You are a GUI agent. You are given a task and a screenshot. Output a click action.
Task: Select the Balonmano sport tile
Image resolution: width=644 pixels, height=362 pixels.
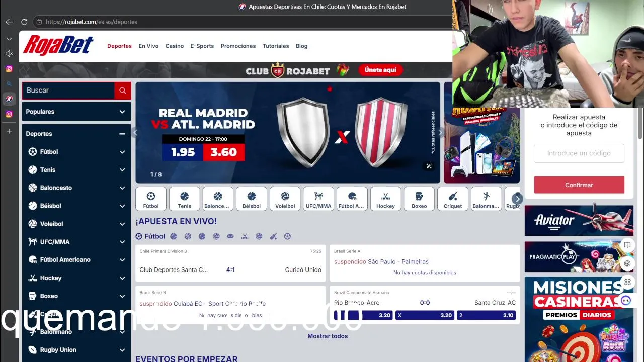coord(486,199)
